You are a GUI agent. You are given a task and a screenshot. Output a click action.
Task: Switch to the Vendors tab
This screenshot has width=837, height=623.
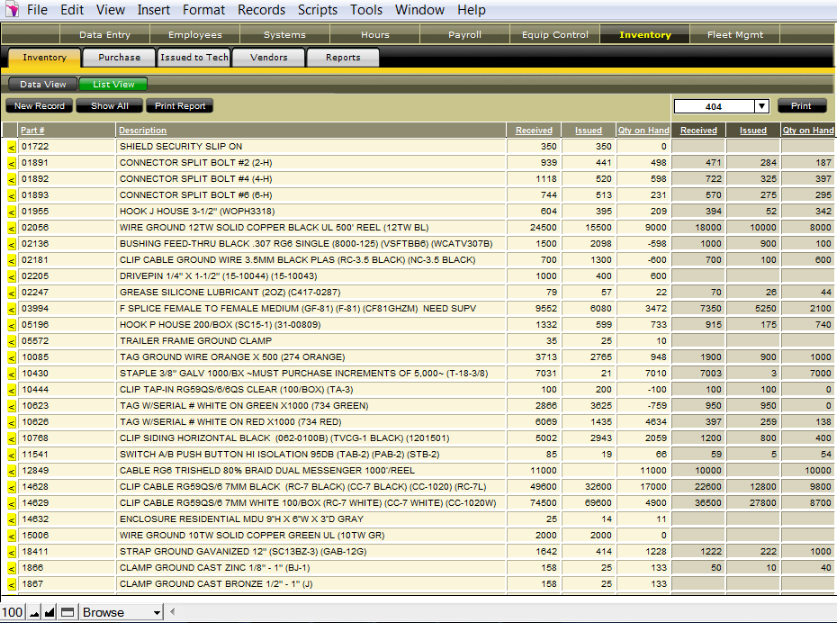[x=267, y=58]
